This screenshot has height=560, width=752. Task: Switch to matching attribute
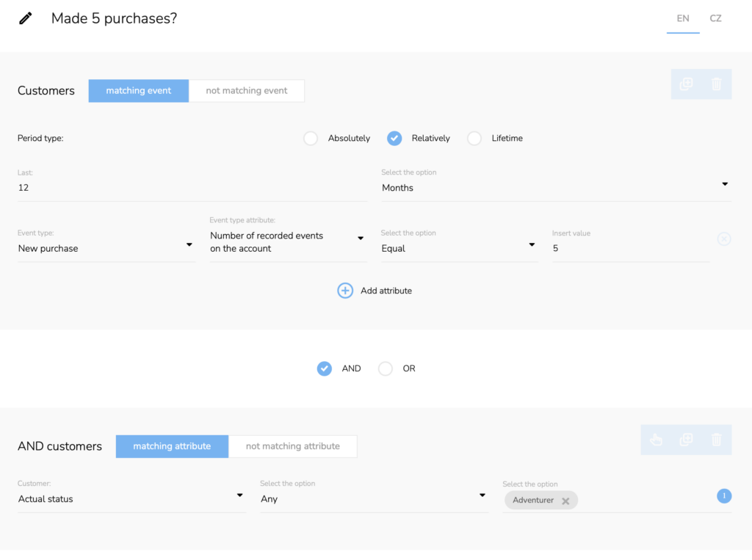pyautogui.click(x=172, y=446)
